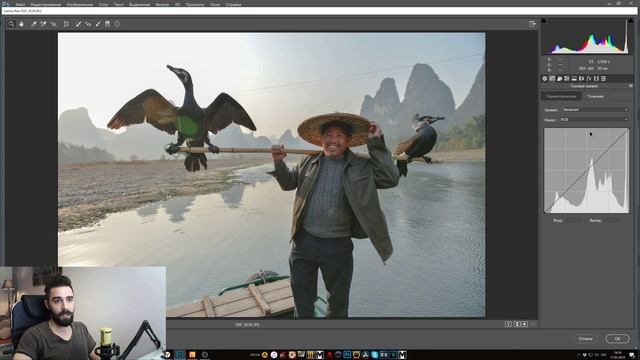Open the Редактирование menu
The height and width of the screenshot is (360, 640).
click(x=46, y=4)
